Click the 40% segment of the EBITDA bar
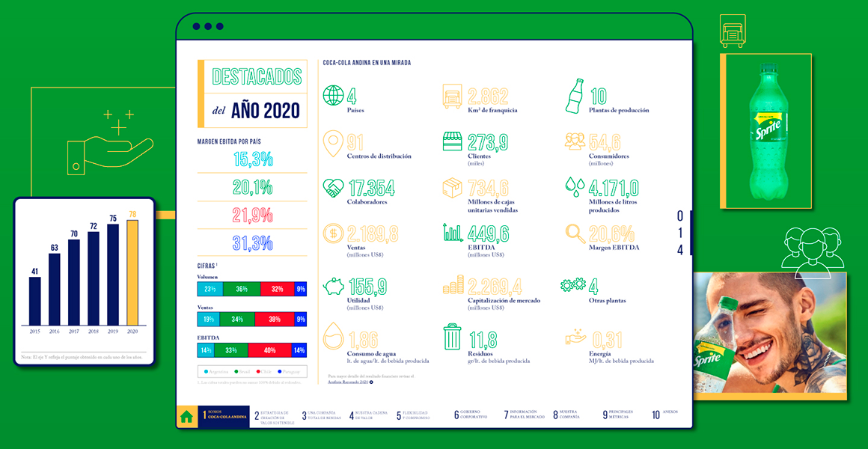 269,350
